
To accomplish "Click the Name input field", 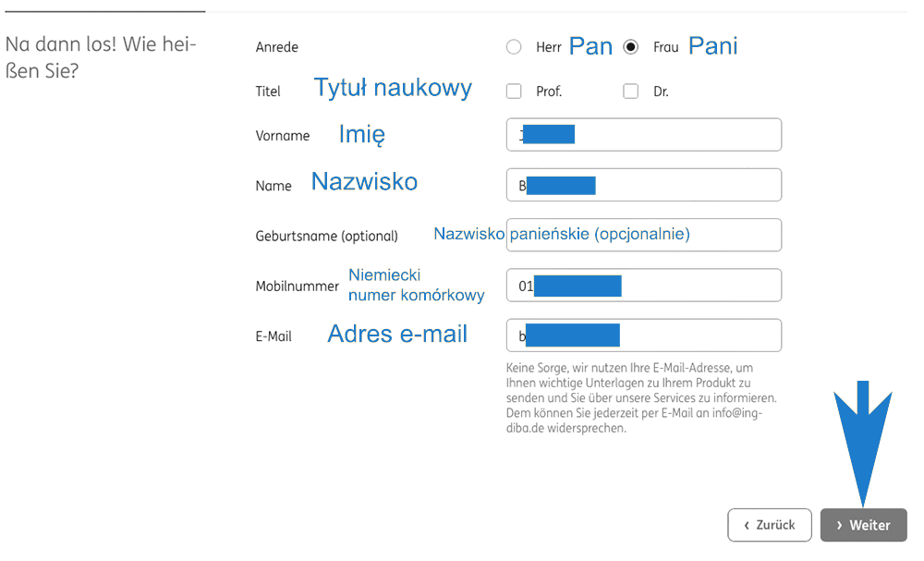I will [644, 184].
